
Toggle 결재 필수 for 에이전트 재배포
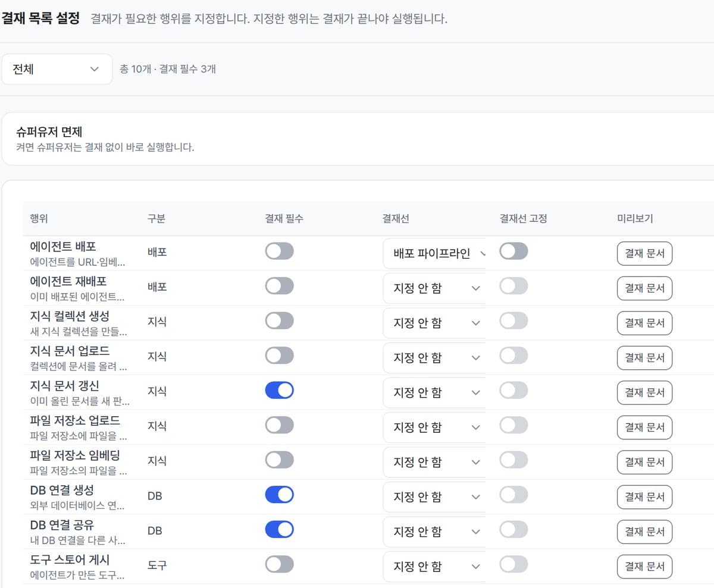point(279,286)
